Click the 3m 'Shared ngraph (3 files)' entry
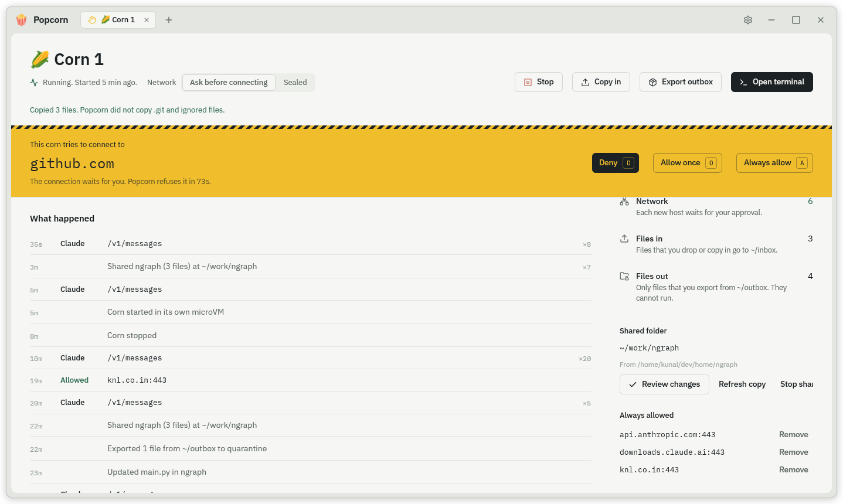The image size is (843, 504). pyautogui.click(x=311, y=267)
